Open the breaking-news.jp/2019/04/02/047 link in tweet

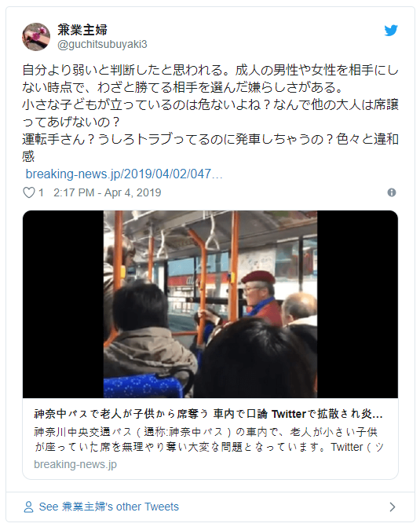124,174
